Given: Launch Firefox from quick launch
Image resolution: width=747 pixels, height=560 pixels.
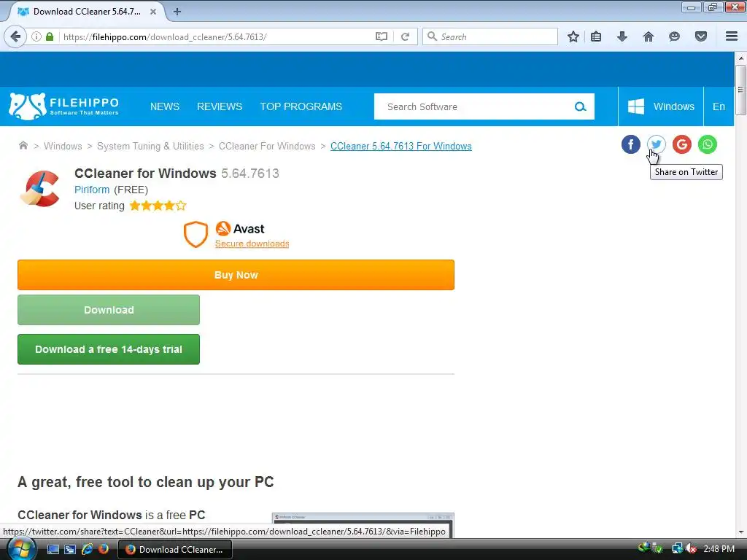Looking at the screenshot, I should click(x=104, y=550).
